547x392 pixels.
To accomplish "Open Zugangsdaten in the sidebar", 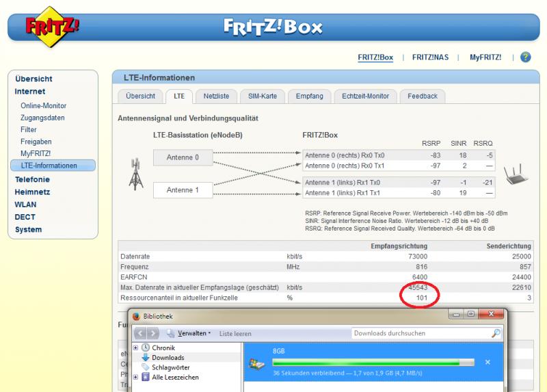I will (42, 118).
